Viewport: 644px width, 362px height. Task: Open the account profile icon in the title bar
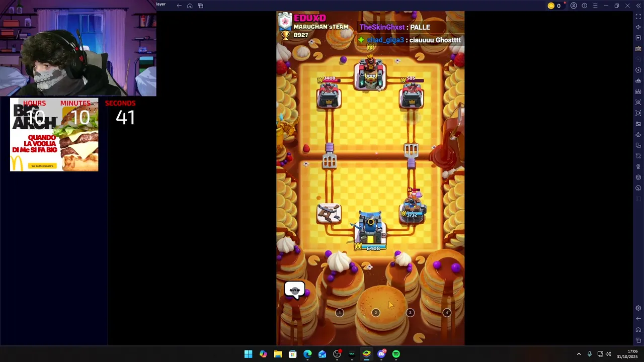click(574, 6)
